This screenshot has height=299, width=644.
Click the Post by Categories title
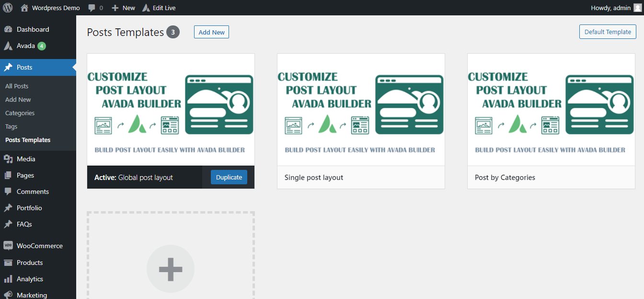(505, 177)
